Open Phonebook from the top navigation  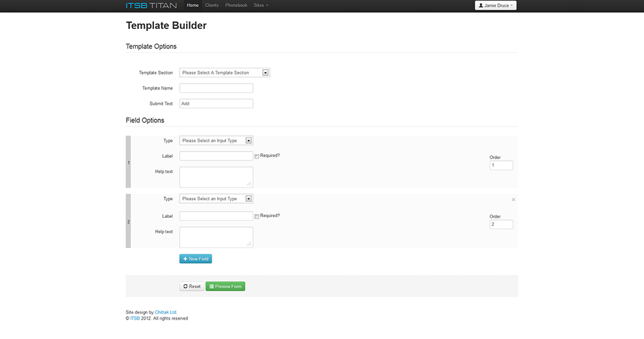(236, 5)
